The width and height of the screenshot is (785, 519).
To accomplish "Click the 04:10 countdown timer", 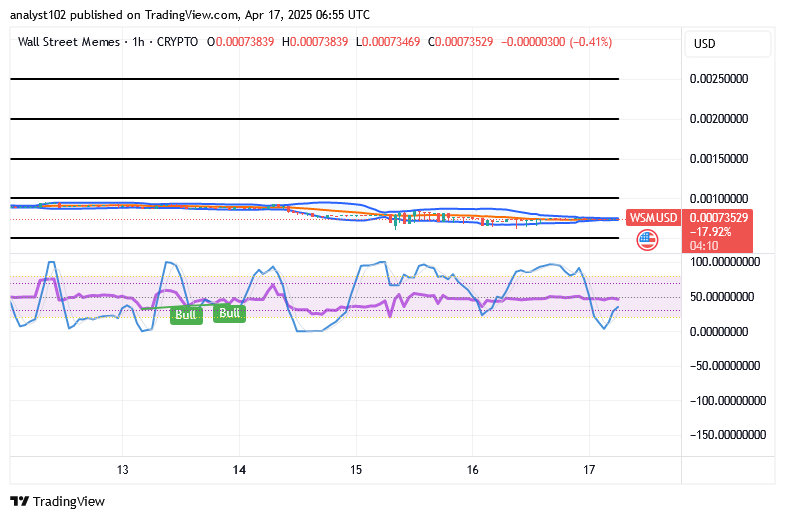I will [x=704, y=246].
